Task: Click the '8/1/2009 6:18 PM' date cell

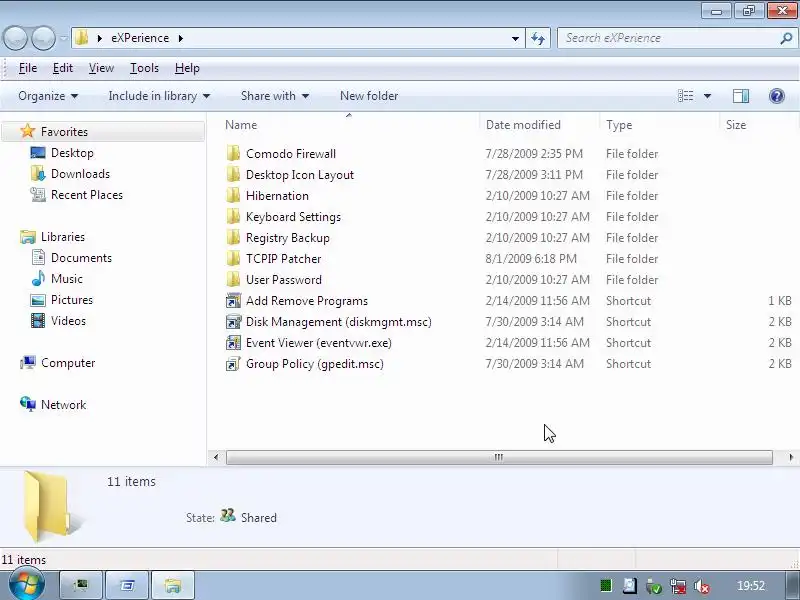Action: click(531, 258)
